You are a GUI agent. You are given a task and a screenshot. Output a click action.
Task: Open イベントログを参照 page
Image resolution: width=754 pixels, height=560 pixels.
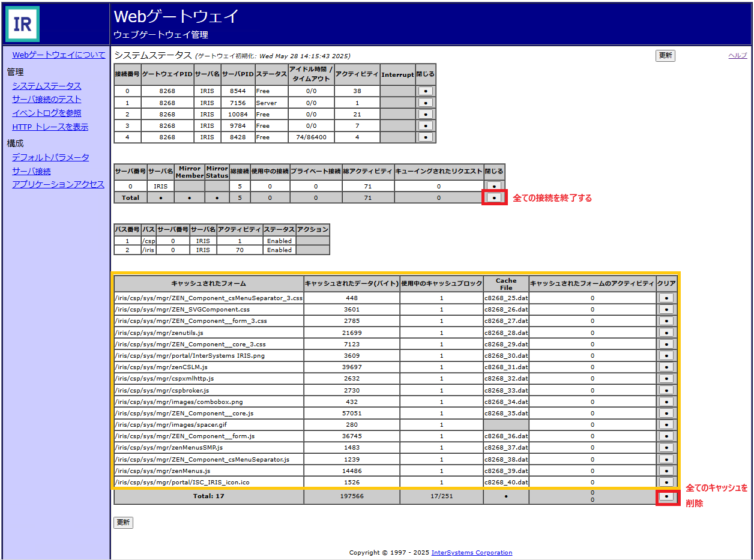(x=46, y=113)
